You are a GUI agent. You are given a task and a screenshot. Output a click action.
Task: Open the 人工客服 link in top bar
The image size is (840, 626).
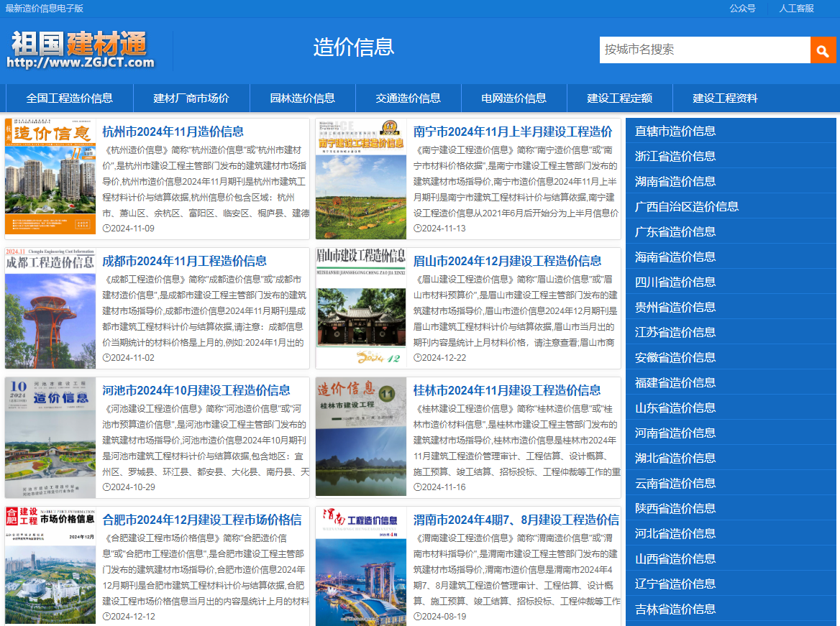796,8
